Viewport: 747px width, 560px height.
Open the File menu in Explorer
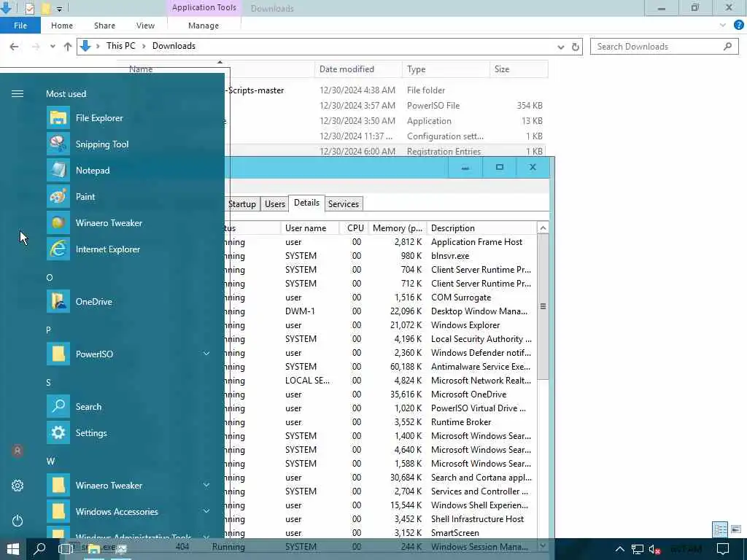point(20,26)
